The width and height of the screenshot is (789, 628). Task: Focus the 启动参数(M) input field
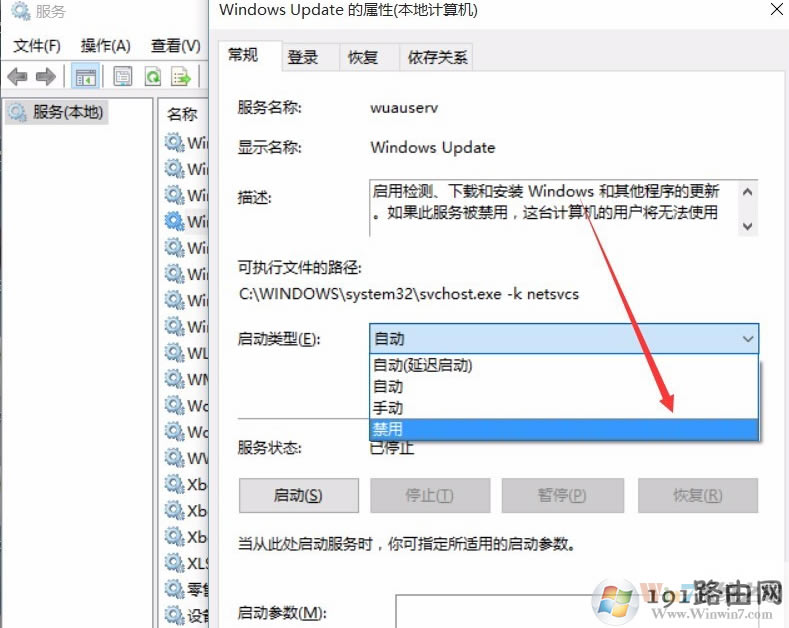(576, 611)
